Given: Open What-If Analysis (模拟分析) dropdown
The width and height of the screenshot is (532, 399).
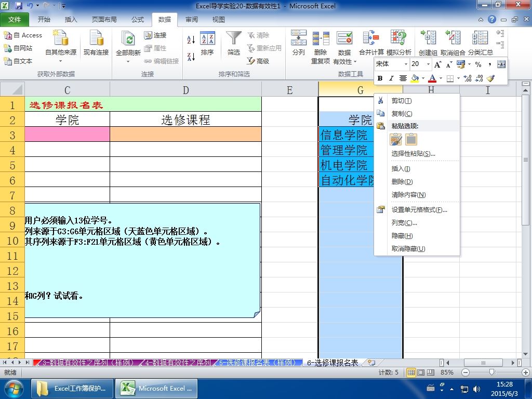Looking at the screenshot, I should pyautogui.click(x=398, y=43).
